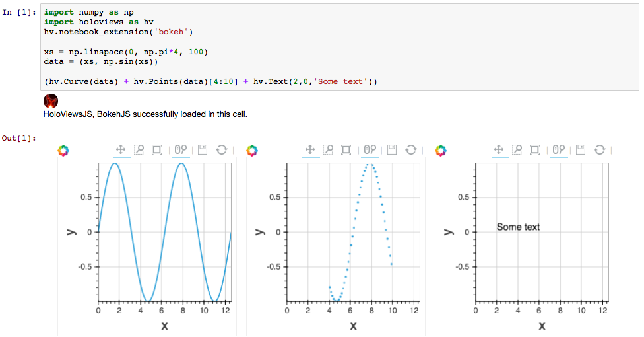The image size is (644, 337).
Task: Click Resize tool on the sine curve plot
Action: (157, 150)
